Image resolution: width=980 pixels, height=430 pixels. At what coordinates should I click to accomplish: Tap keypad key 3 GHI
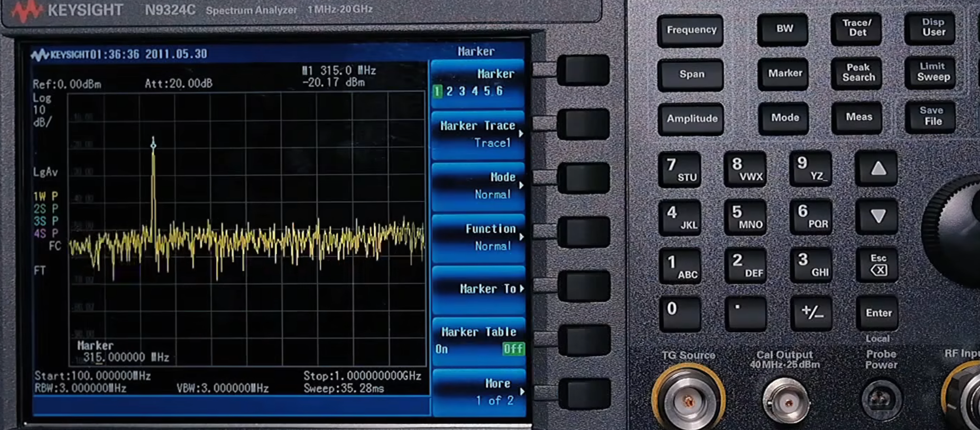tap(812, 264)
